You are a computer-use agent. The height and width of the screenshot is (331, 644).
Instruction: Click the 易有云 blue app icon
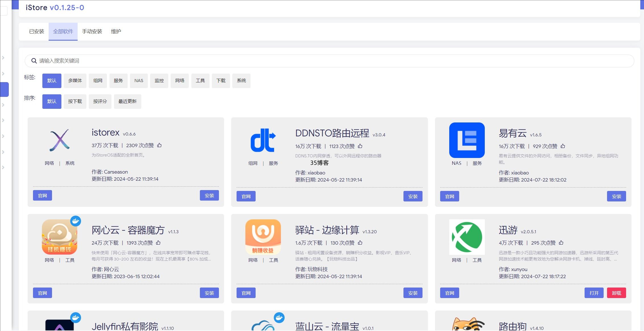coord(467,140)
